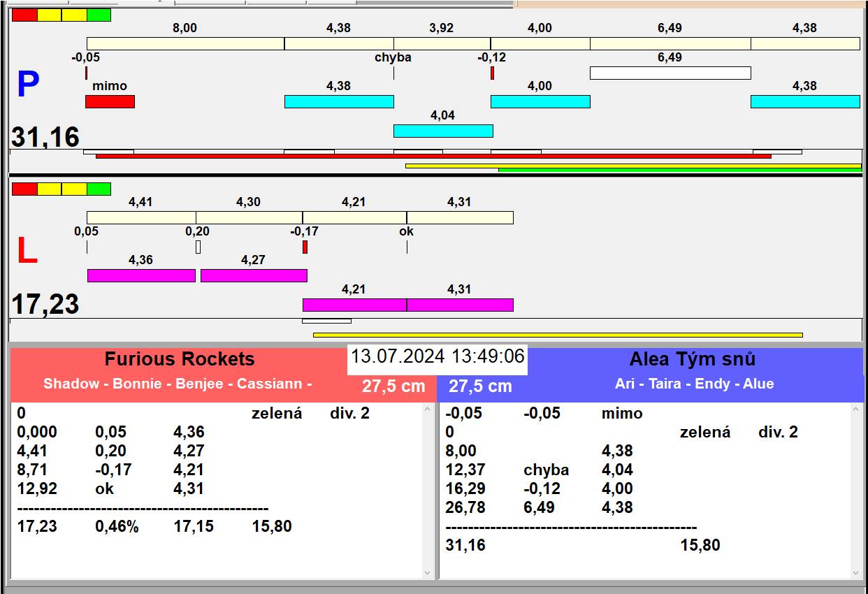Viewport: 868px width, 594px height.
Task: Click scroll-up arrow in Furious Rockets results list
Action: [x=428, y=410]
